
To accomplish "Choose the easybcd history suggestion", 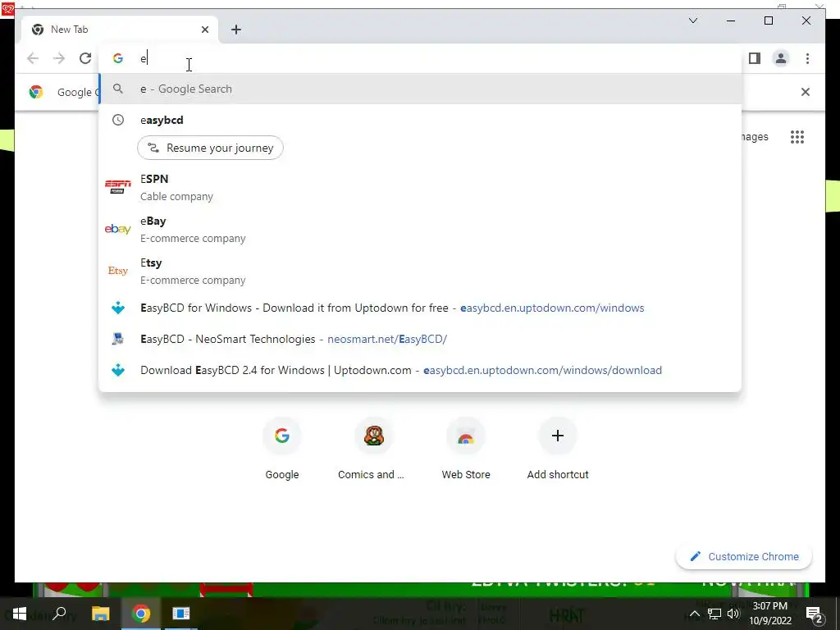I will 420,120.
